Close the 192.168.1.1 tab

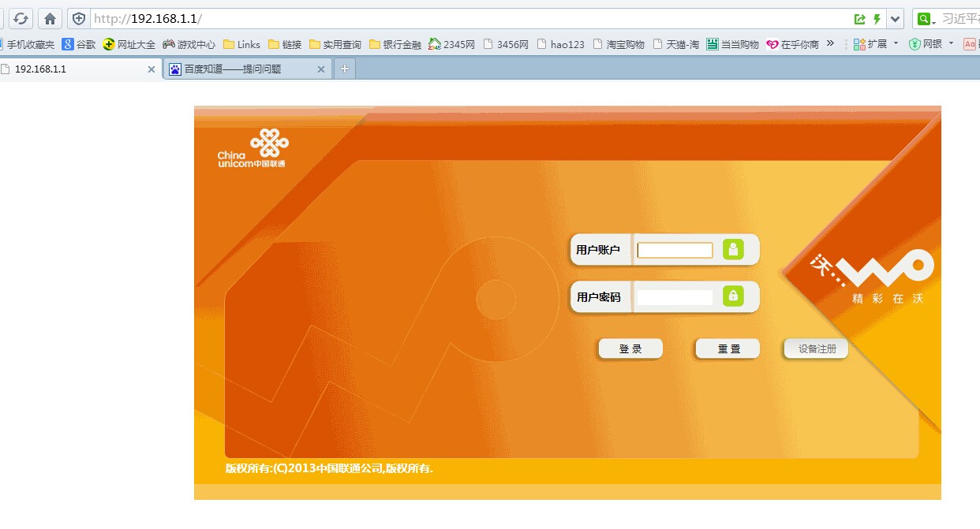pos(151,69)
